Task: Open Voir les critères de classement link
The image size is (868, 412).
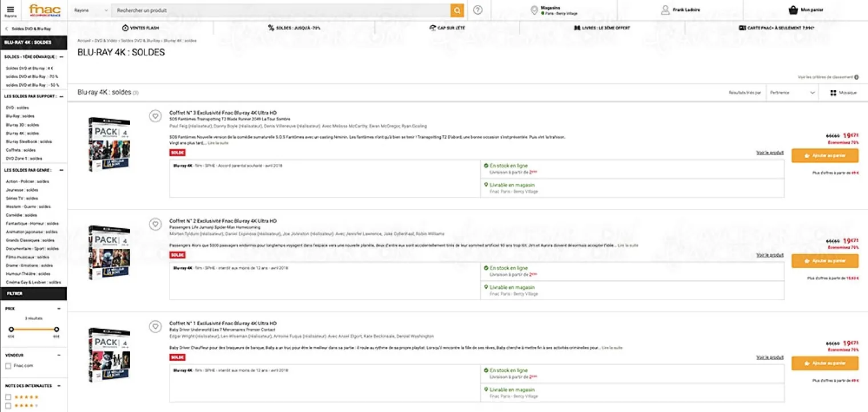Action: [x=826, y=77]
